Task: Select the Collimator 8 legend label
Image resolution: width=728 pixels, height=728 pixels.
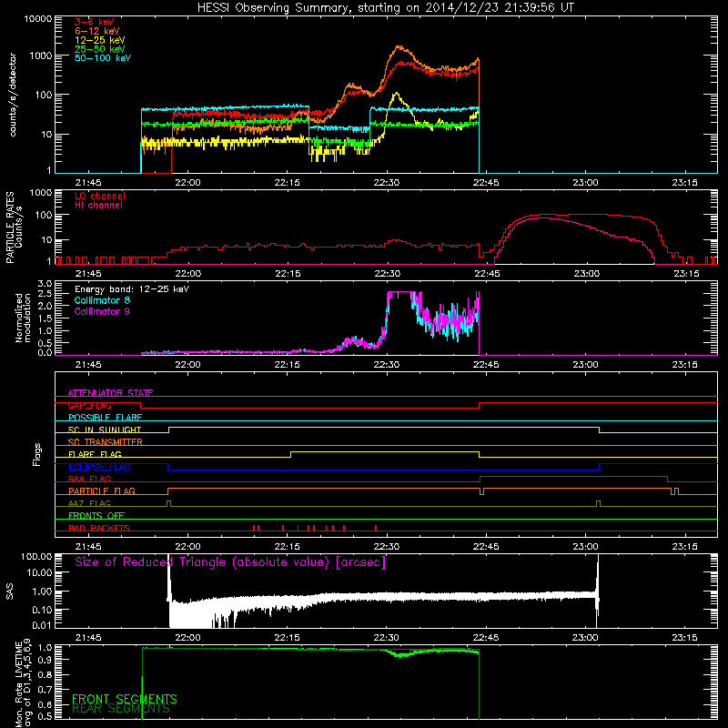Action: tap(102, 300)
